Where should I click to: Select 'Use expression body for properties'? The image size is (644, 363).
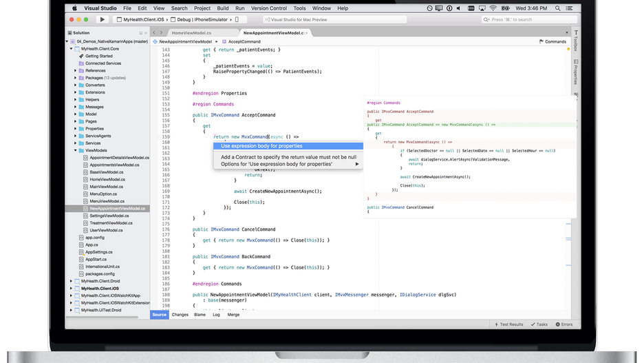point(261,146)
